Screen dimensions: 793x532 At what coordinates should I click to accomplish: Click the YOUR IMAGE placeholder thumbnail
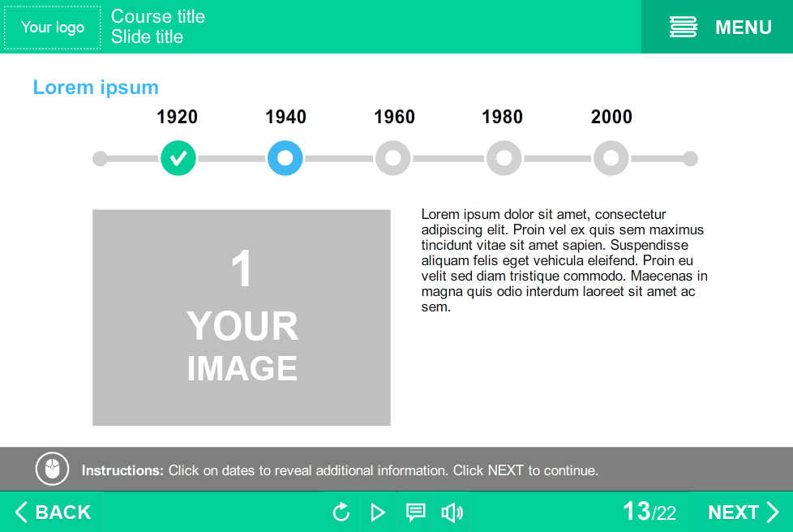[242, 318]
